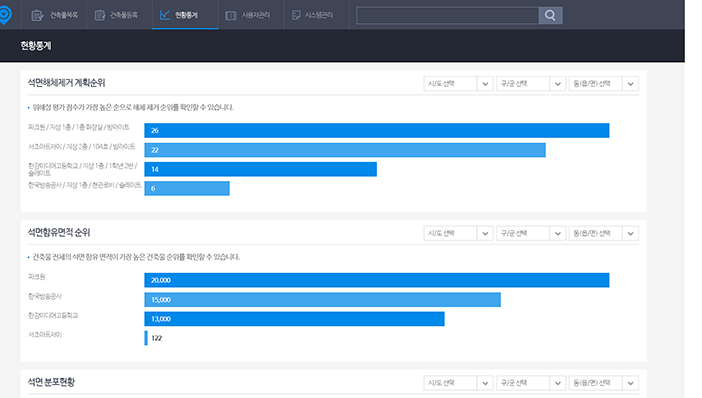Expand 구/군 선택 dropdown in 석면해체제거 계획순위
Screen dimensions: 702x398
pos(531,84)
